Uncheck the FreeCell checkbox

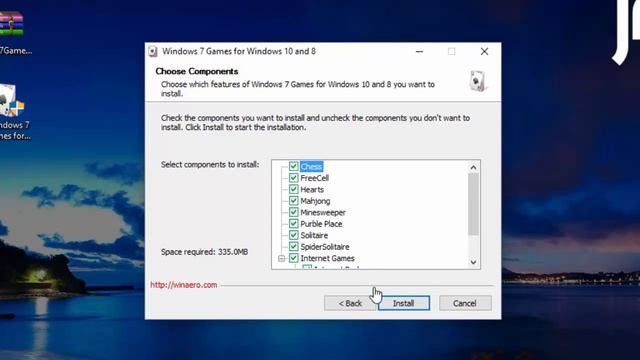click(293, 178)
